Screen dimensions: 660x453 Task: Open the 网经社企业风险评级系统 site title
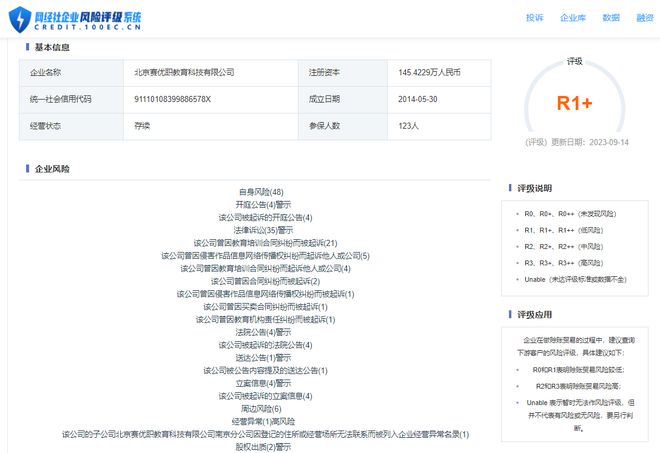pos(88,20)
